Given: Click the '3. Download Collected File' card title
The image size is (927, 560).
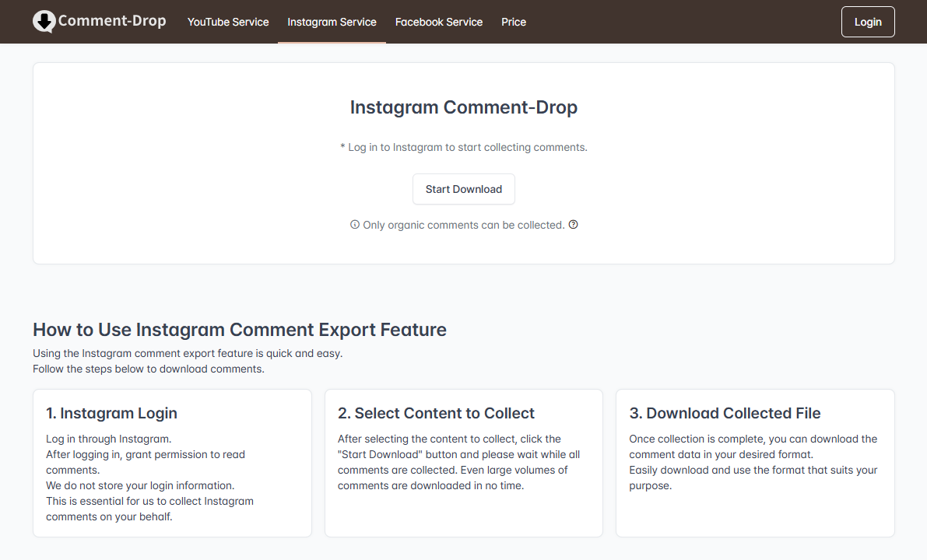Looking at the screenshot, I should 725,413.
